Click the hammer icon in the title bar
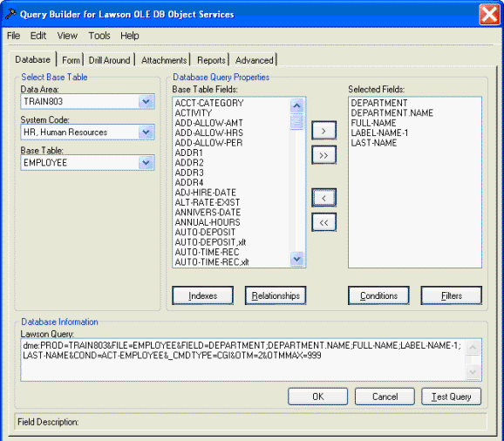 tap(10, 14)
